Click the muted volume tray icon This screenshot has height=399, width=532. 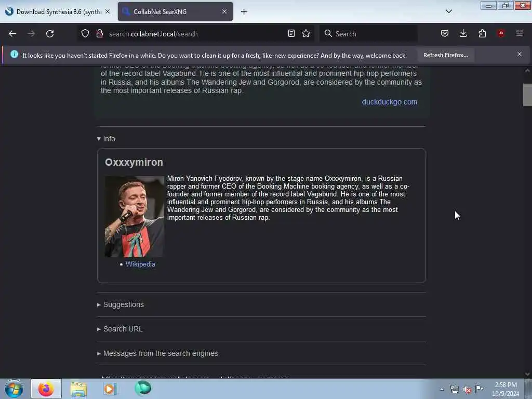point(467,390)
